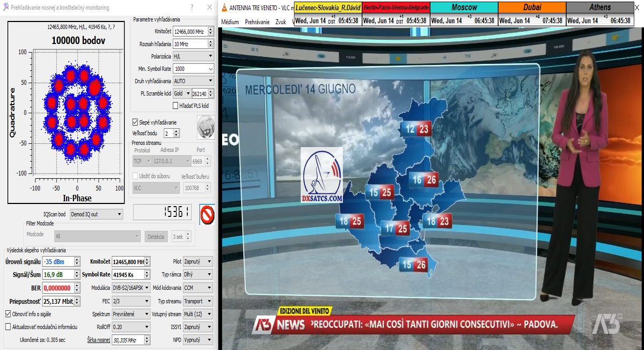
Task: Click the magnifier app icon in title bar
Action: tap(5, 8)
